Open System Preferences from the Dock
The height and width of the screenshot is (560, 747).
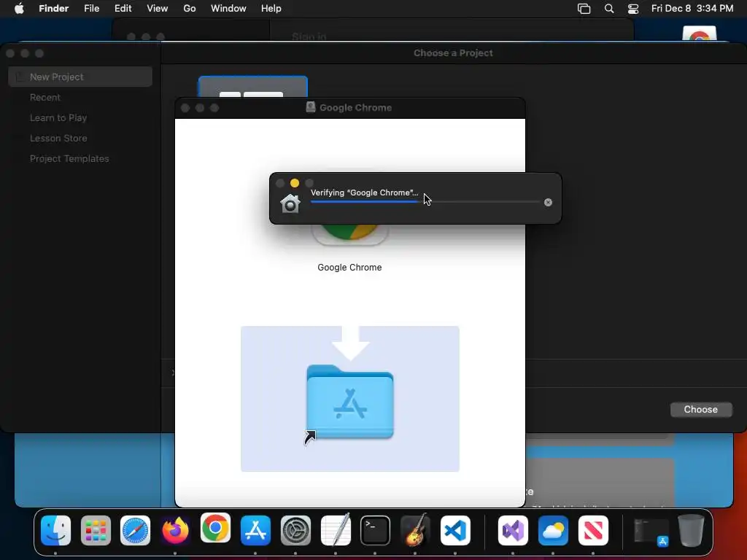pos(295,530)
